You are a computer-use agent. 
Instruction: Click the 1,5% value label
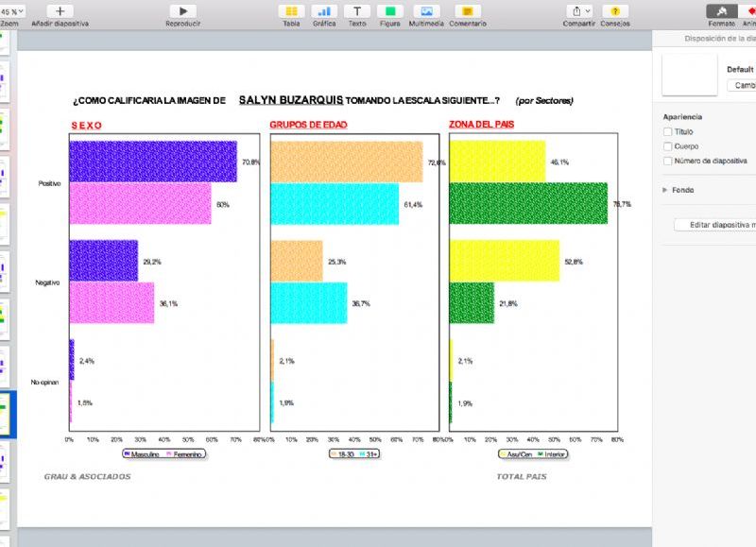point(85,402)
